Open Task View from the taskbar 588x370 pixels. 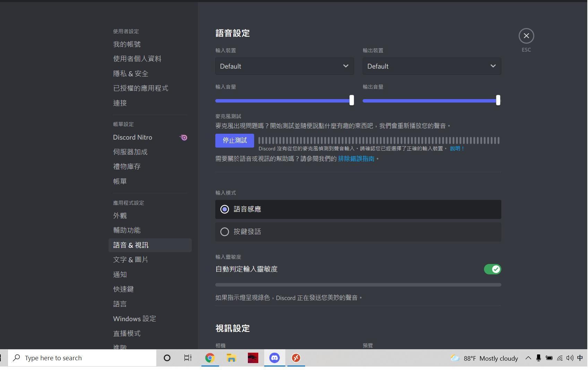coord(188,358)
